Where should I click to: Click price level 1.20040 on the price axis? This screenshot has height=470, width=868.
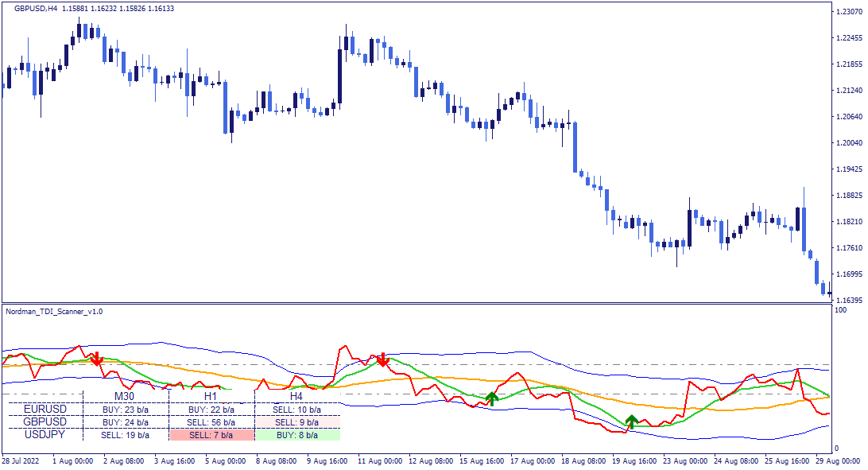pyautogui.click(x=849, y=143)
